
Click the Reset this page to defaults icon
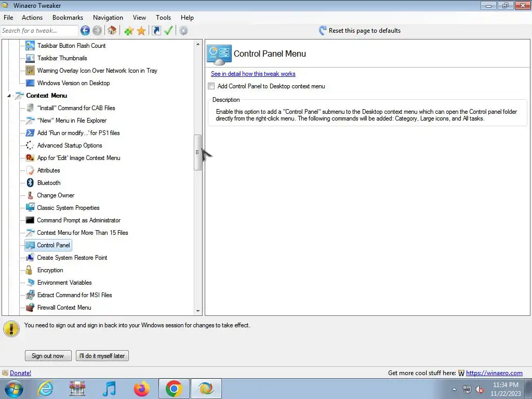pyautogui.click(x=322, y=31)
